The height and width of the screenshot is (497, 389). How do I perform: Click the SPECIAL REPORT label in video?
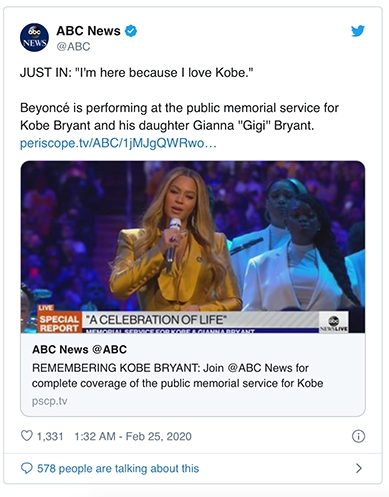click(x=59, y=323)
